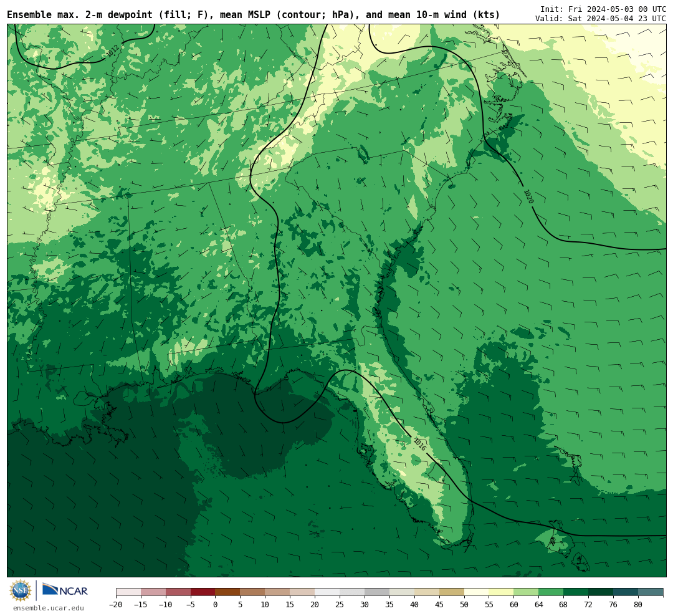
Task: Click the 64 colorbar label
Action: click(x=538, y=605)
